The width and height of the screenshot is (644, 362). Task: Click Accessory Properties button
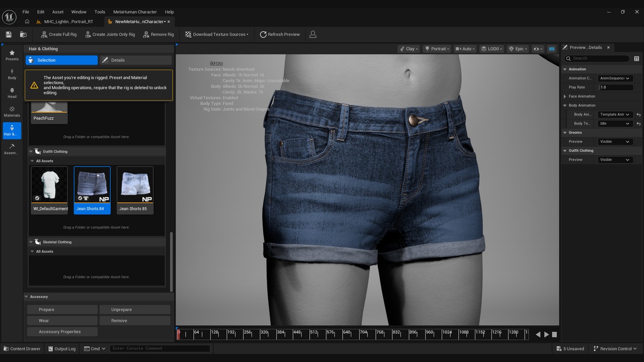click(62, 332)
